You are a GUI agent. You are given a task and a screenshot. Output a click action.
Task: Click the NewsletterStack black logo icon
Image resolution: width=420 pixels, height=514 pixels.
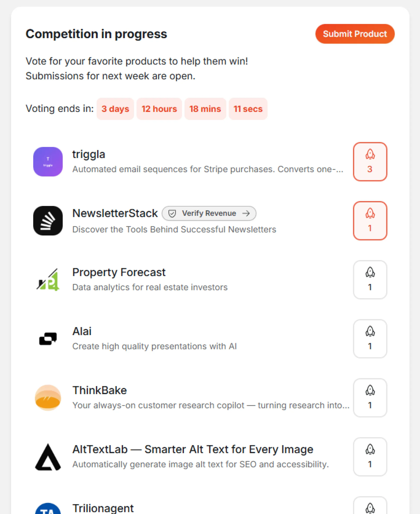(48, 221)
